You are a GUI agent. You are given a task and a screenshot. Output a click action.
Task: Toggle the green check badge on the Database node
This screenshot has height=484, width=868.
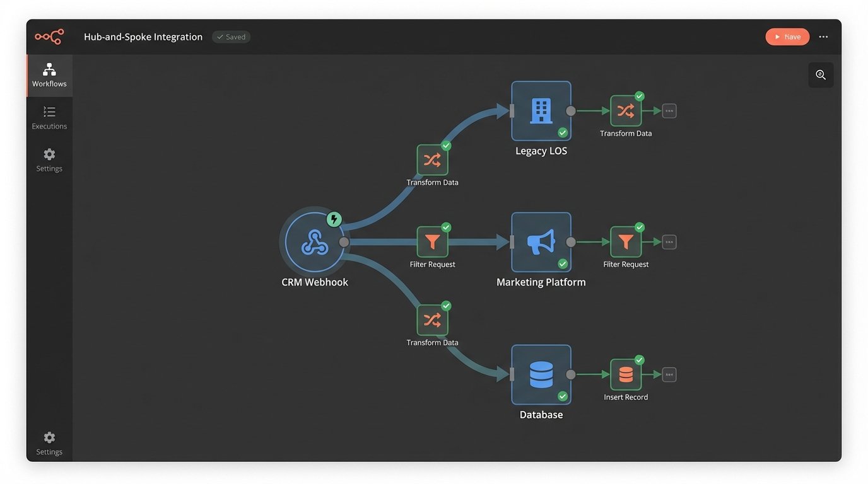tap(562, 396)
